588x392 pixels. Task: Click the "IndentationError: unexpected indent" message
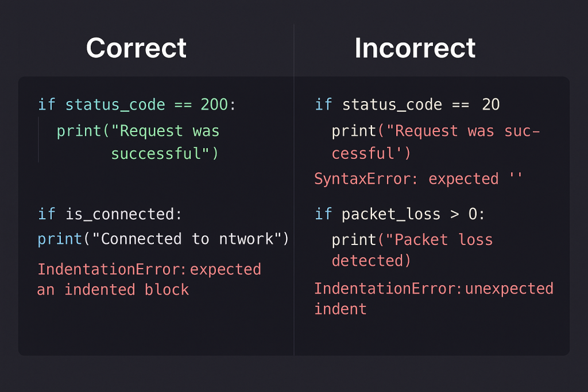point(434,298)
